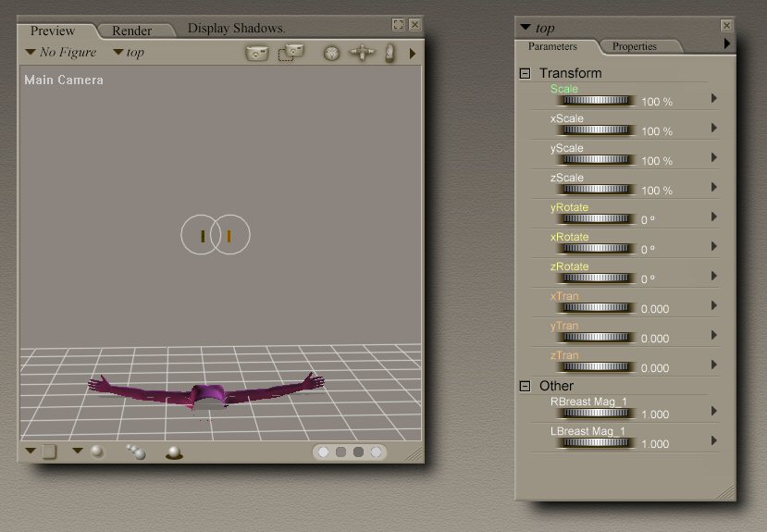Toggle depth cueing three-spheres icon
The image size is (767, 532).
136,452
